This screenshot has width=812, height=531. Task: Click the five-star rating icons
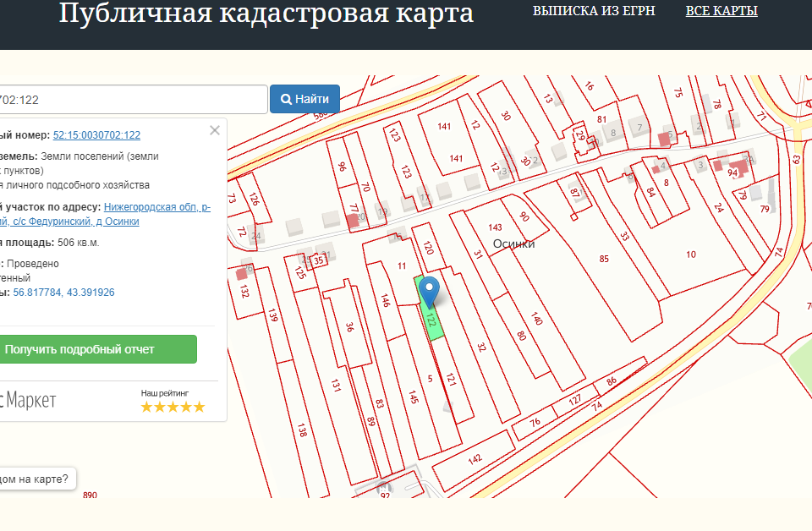(x=173, y=407)
